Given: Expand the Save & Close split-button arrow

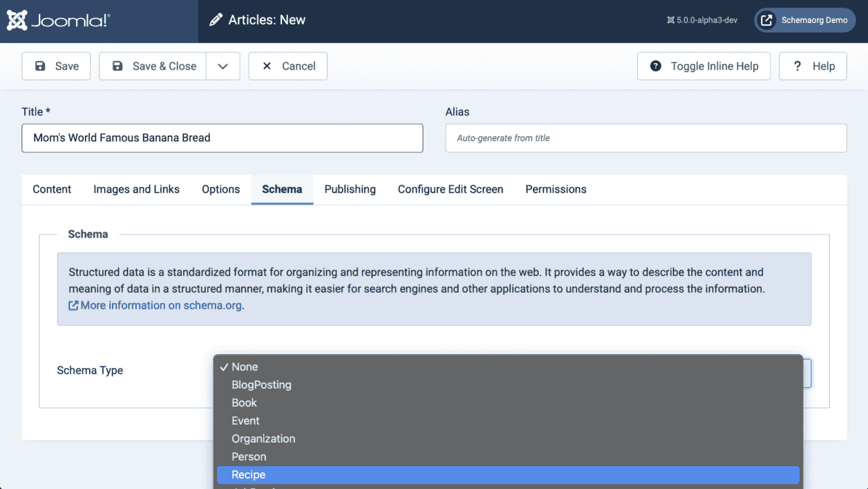Looking at the screenshot, I should click(223, 66).
